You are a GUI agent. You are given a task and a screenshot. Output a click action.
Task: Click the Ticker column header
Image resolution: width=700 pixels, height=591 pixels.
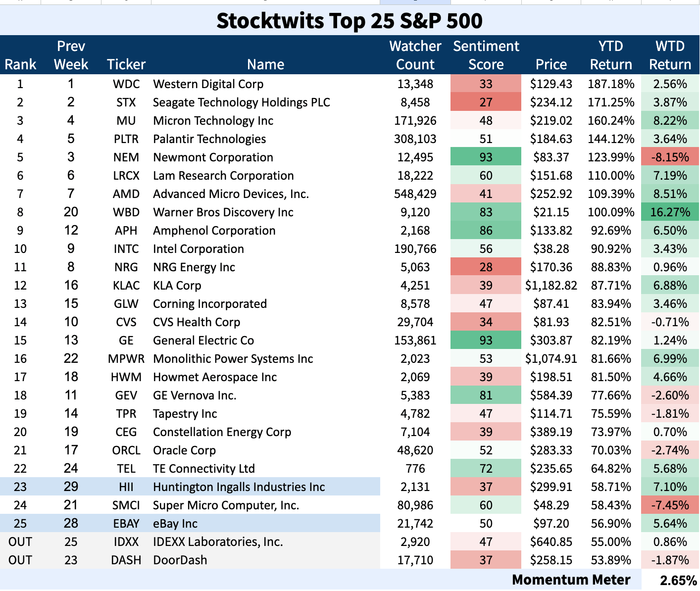tap(126, 64)
